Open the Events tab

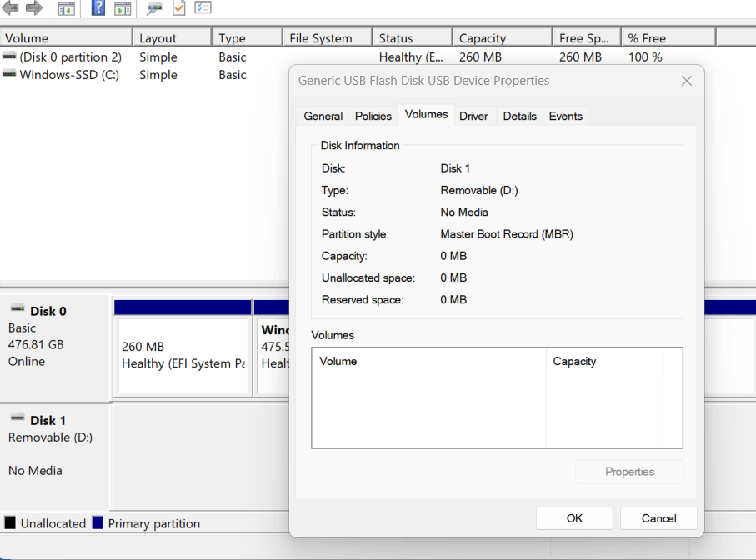tap(566, 116)
